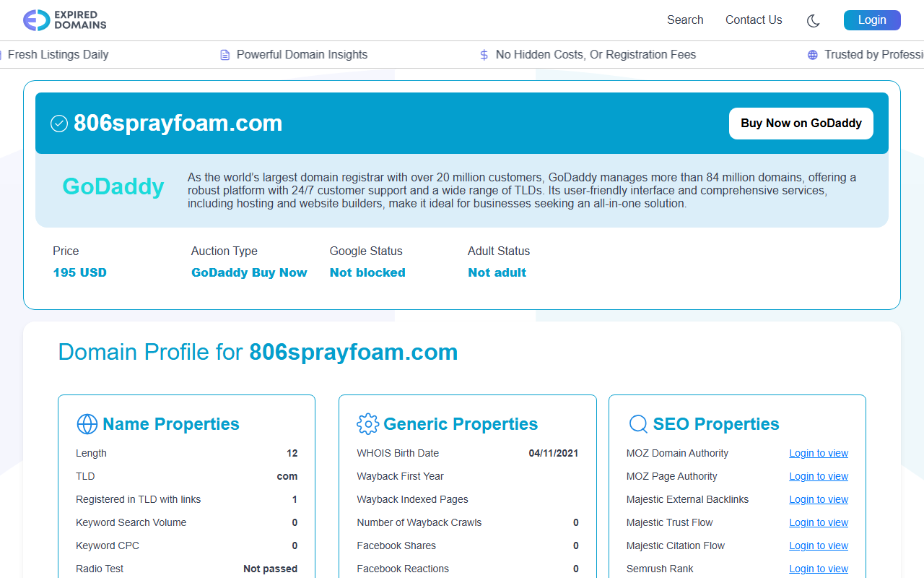This screenshot has height=578, width=924.
Task: Click the Powerful Domain Insights ticker text
Action: pos(302,55)
